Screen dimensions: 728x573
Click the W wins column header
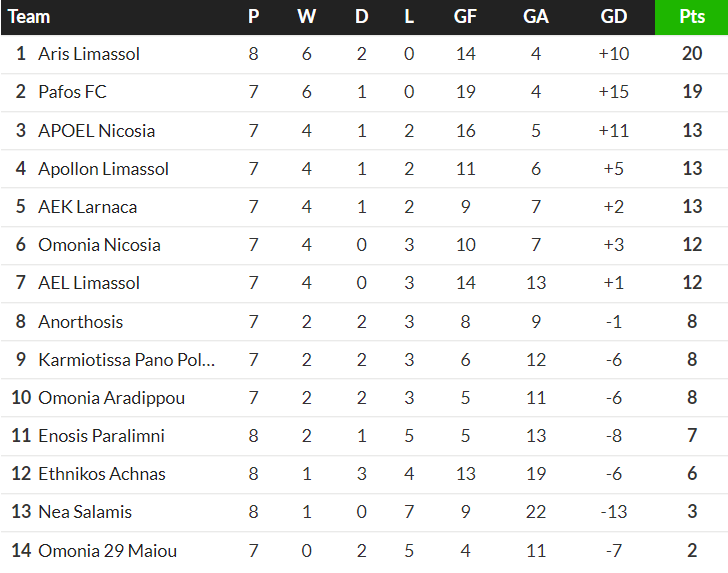[307, 17]
